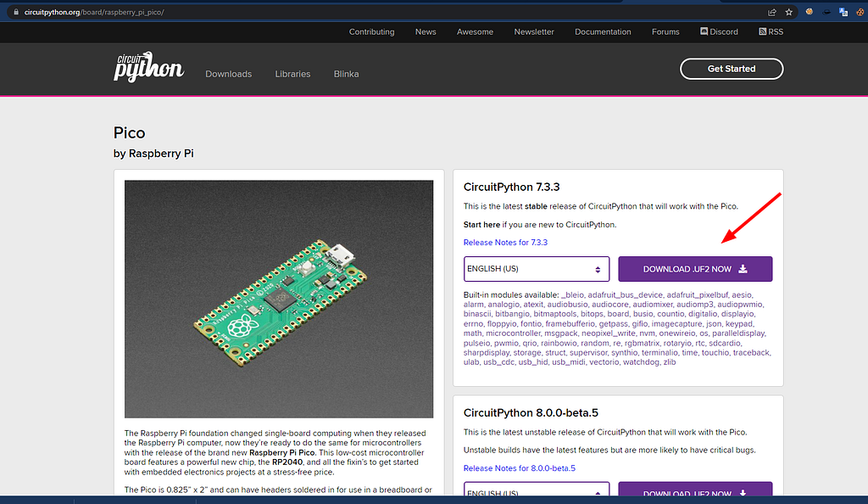
Task: Open the Google Translate extension icon
Action: point(843,12)
